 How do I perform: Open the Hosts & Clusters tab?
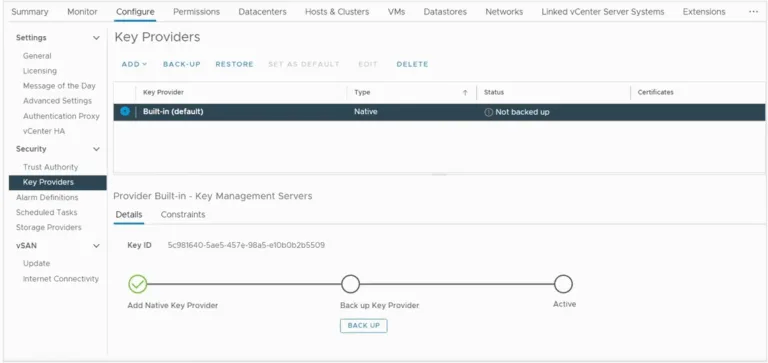[x=337, y=12]
